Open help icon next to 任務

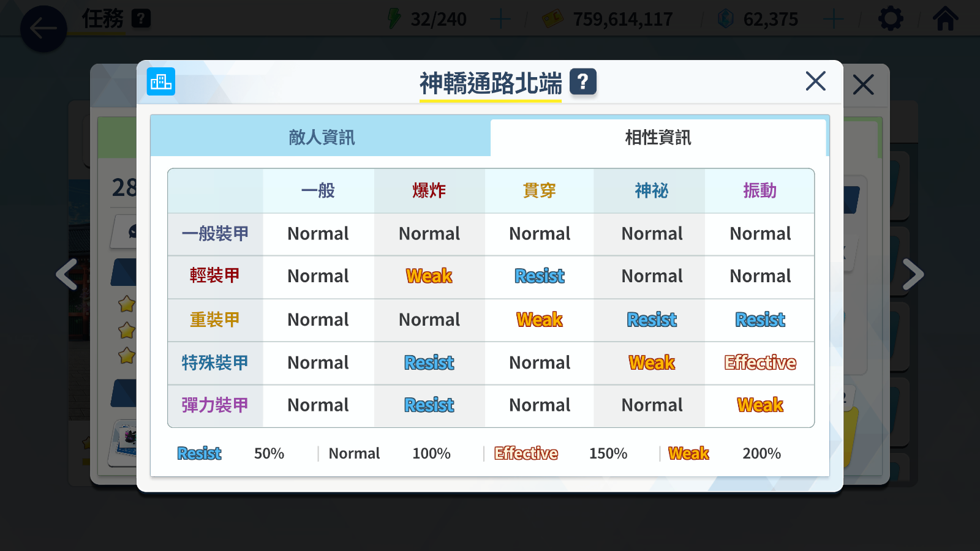141,18
